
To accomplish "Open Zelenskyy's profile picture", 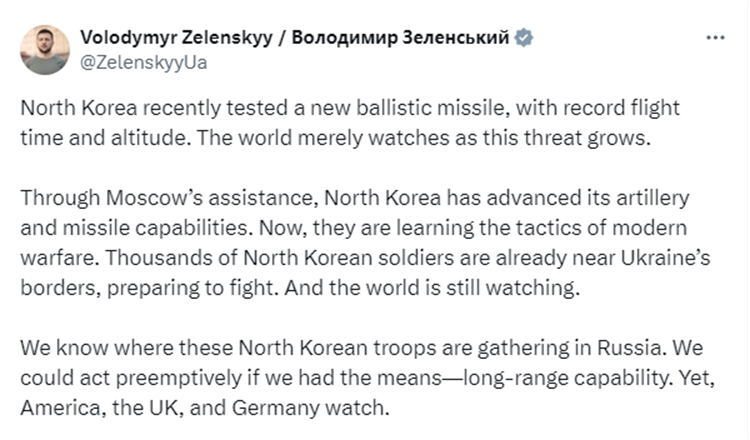I will (x=45, y=49).
